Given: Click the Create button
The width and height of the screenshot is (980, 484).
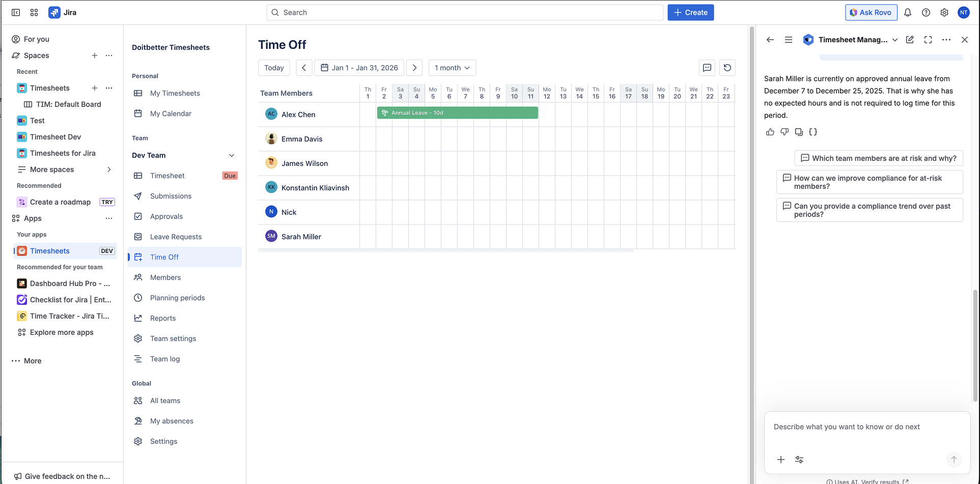Looking at the screenshot, I should tap(691, 13).
